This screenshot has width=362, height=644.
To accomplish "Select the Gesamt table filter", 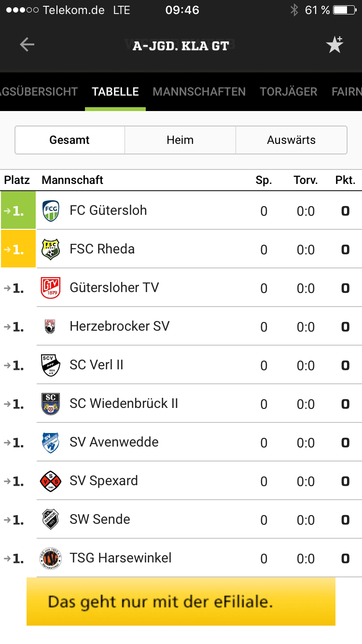I will [70, 140].
